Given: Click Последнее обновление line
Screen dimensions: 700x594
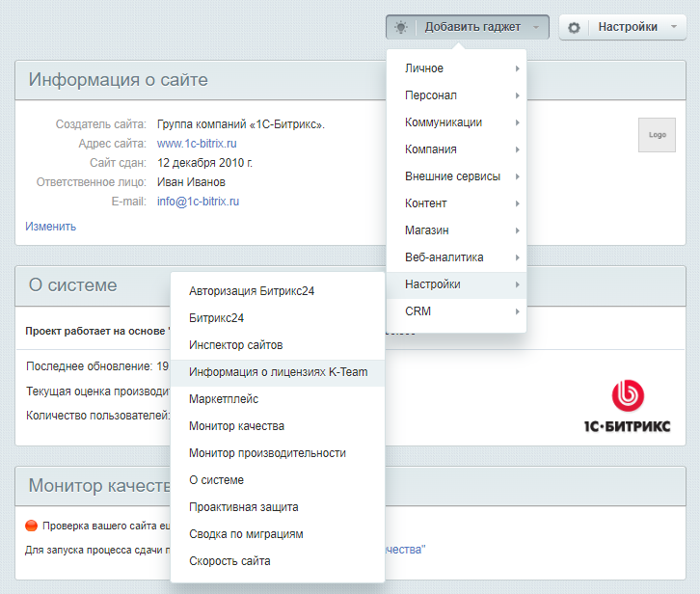Looking at the screenshot, I should click(x=97, y=366).
